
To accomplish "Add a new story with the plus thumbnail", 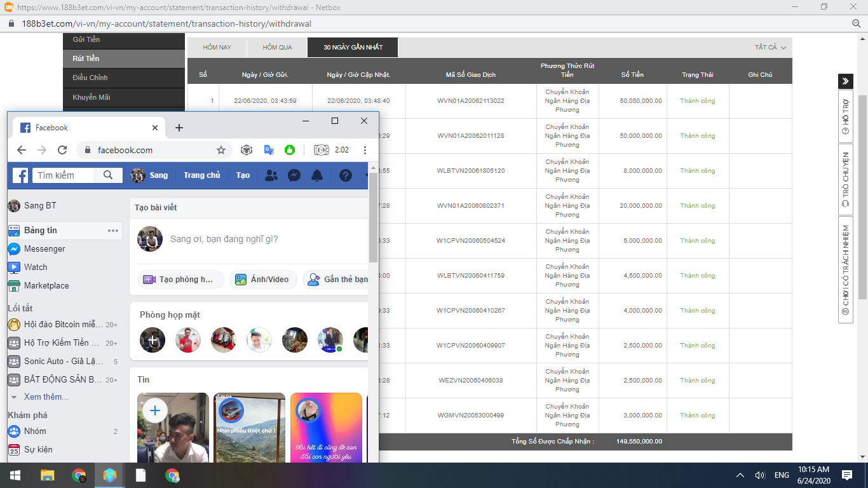I will pos(154,410).
